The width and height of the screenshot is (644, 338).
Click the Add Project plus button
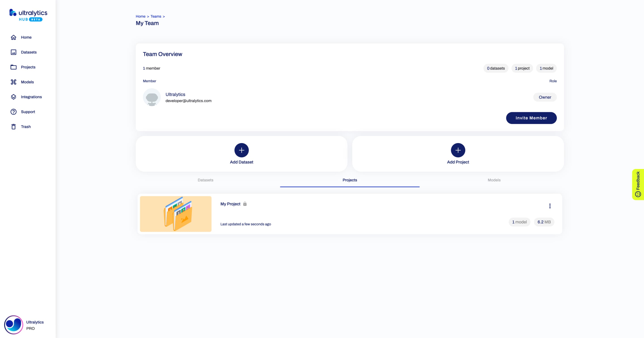[458, 150]
